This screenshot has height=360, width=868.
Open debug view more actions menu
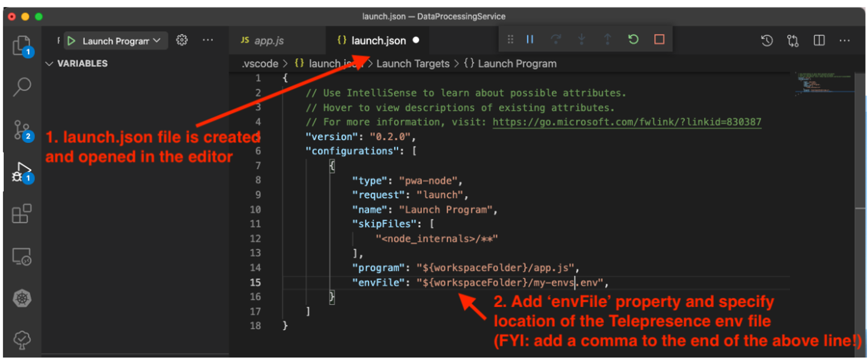(x=208, y=40)
